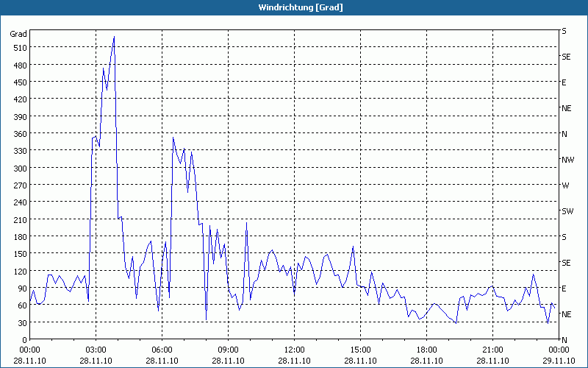Click the chart title "Windrichtung [Grad]"
Image resolution: width=588 pixels, height=368 pixels.
[x=301, y=7]
